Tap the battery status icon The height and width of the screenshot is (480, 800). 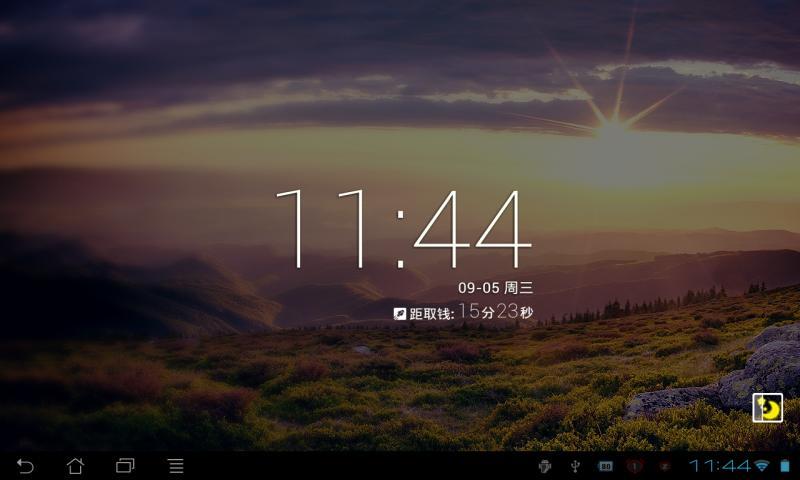coord(785,466)
